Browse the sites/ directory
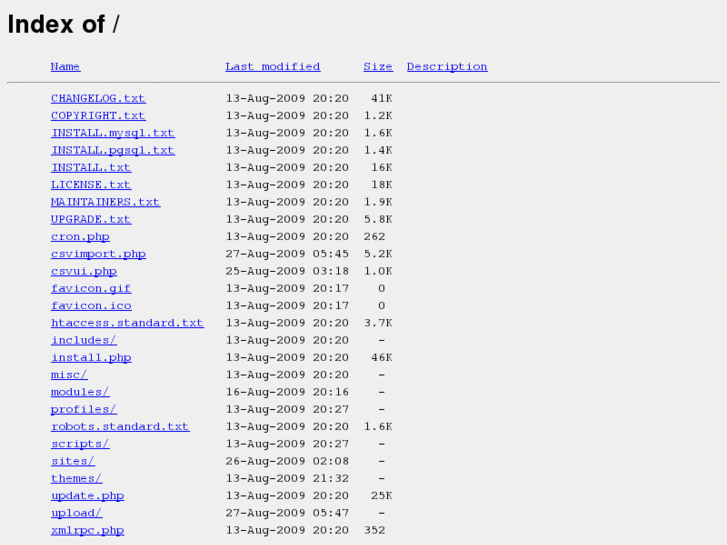This screenshot has height=545, width=727. 73,461
